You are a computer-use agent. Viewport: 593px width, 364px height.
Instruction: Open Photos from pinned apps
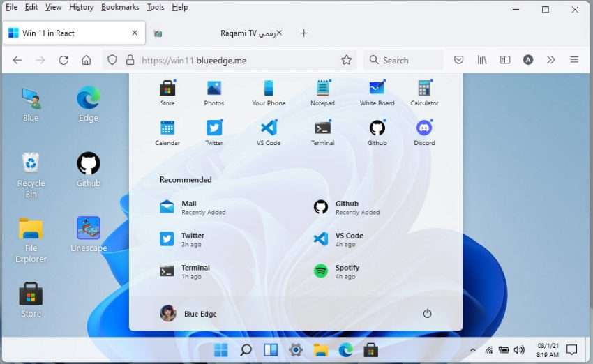click(x=214, y=93)
